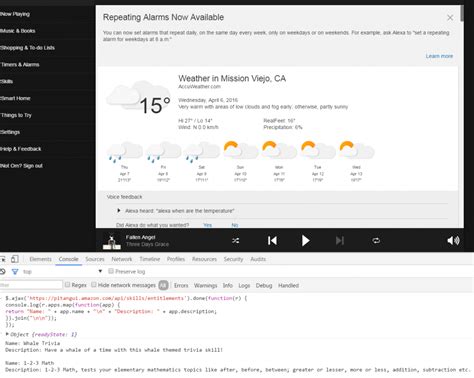Dismiss the Repeating Alarms card

450,18
